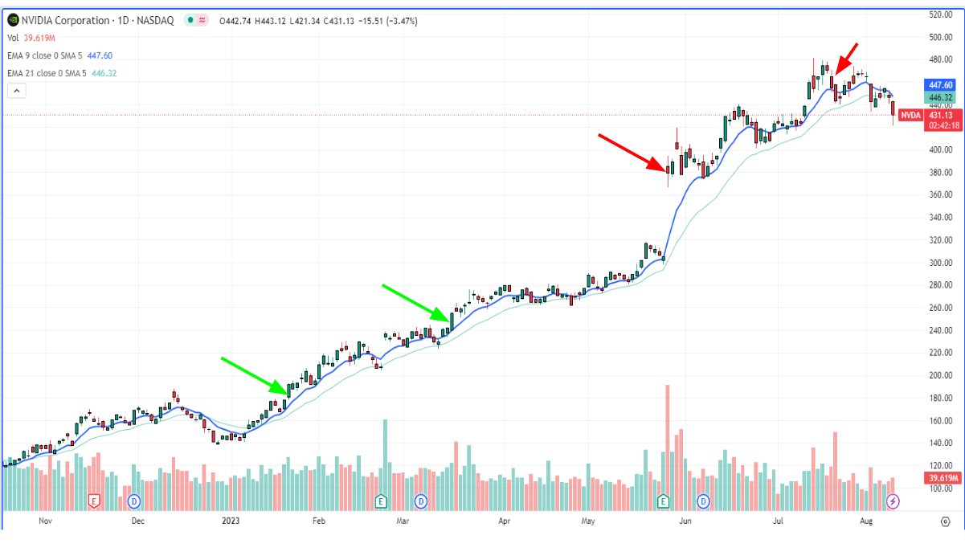
Task: Click the 160.00 price axis label
Action: pyautogui.click(x=940, y=419)
